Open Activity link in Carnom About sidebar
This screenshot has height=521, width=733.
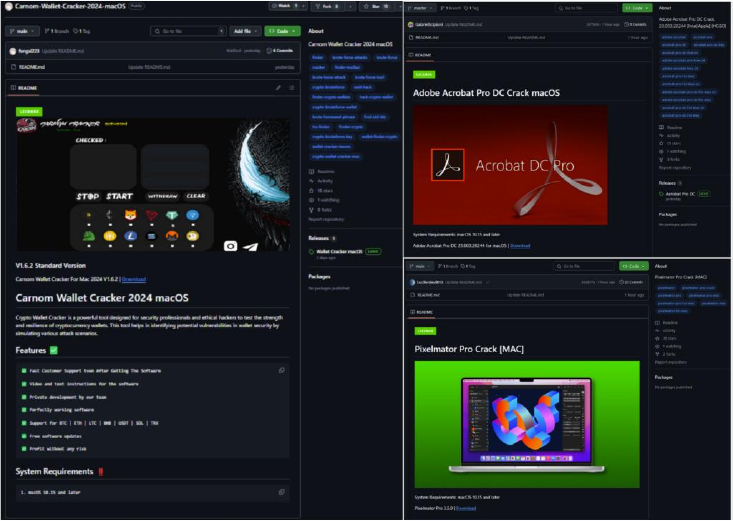[321, 181]
